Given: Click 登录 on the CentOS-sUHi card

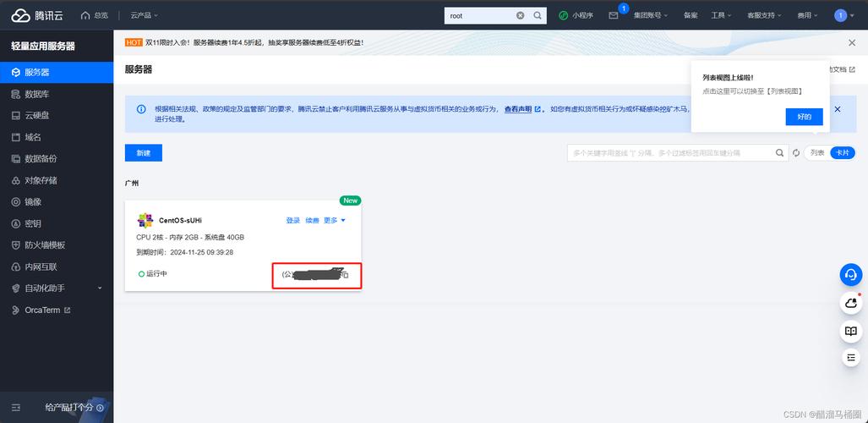Looking at the screenshot, I should (292, 221).
